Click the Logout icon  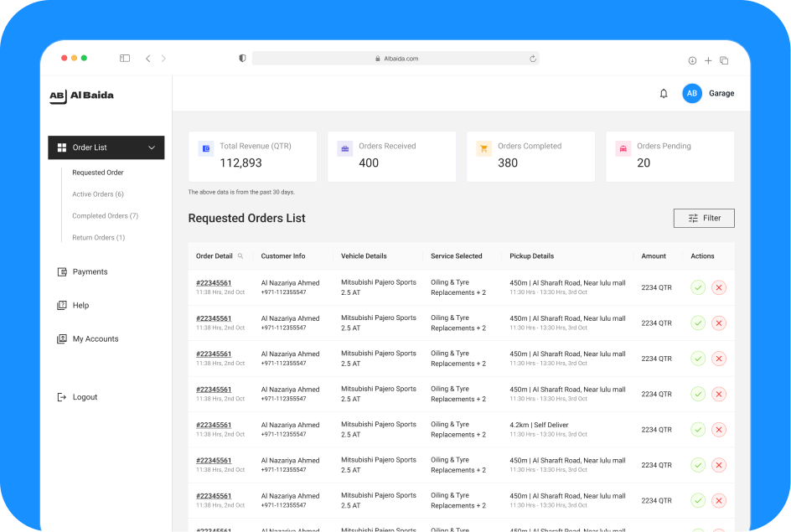coord(61,397)
